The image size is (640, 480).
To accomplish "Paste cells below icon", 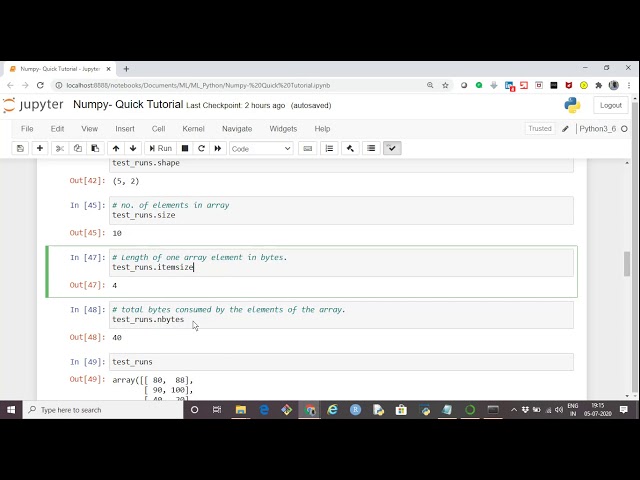I will [x=95, y=148].
